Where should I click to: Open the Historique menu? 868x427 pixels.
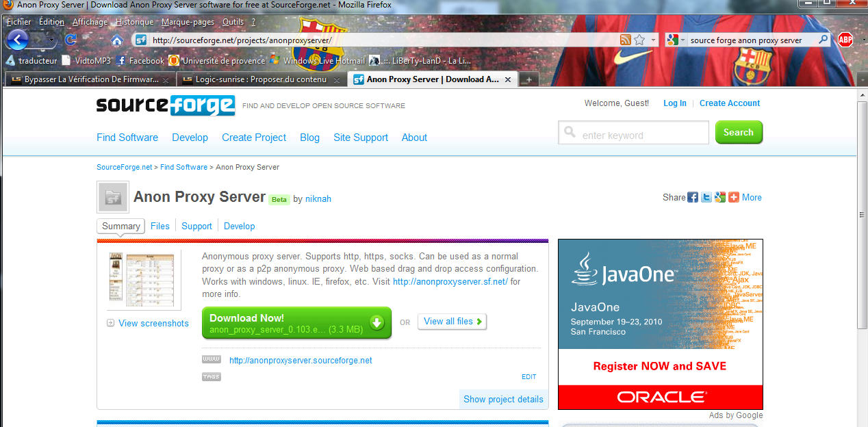pyautogui.click(x=134, y=22)
